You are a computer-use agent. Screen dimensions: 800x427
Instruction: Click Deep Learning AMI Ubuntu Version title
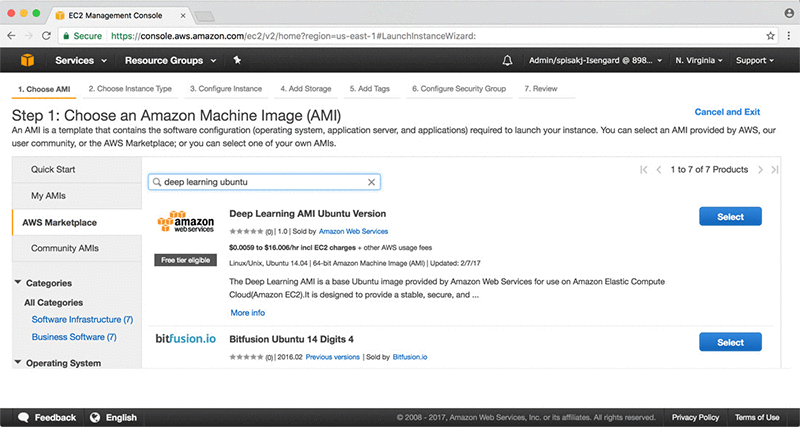click(x=308, y=214)
